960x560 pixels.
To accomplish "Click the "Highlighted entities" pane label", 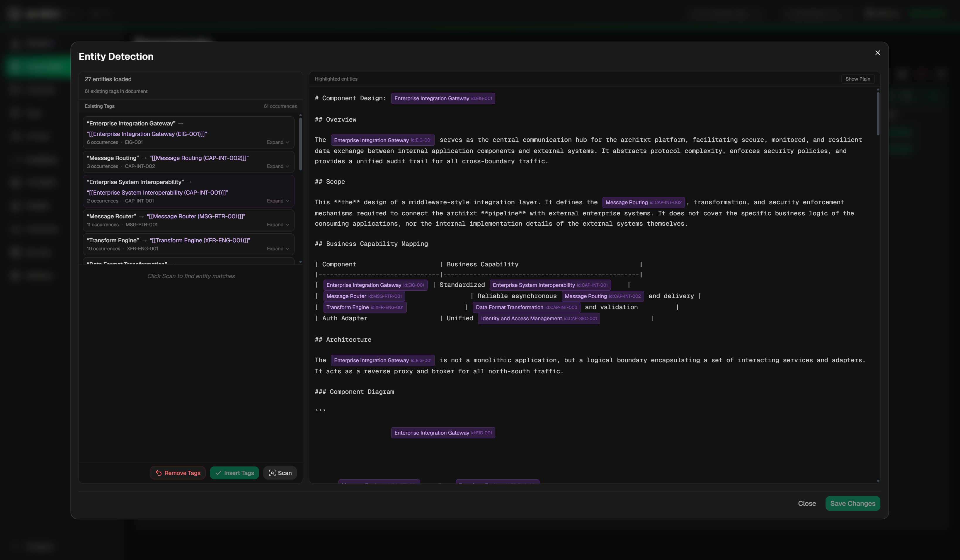I will coord(336,79).
